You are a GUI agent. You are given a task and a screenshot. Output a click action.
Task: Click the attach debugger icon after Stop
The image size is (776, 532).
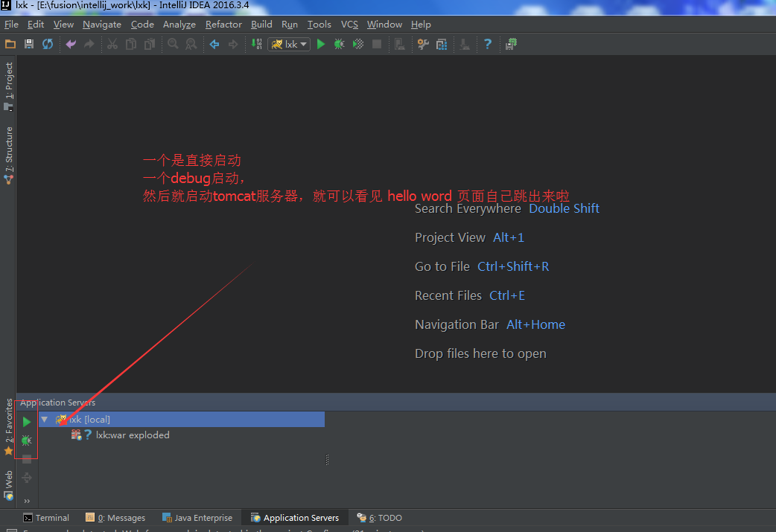coord(399,44)
